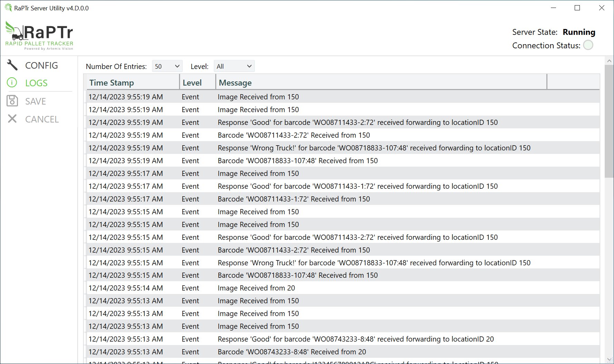Click the Connection Status indicator circle

(x=588, y=45)
